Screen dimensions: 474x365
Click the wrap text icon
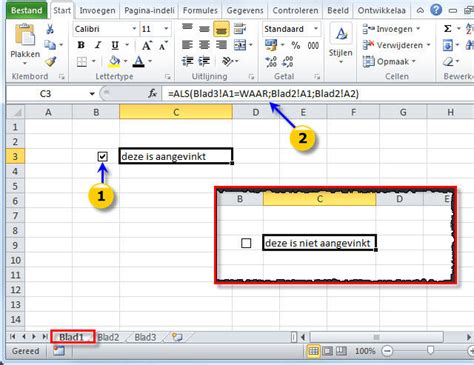pos(239,29)
